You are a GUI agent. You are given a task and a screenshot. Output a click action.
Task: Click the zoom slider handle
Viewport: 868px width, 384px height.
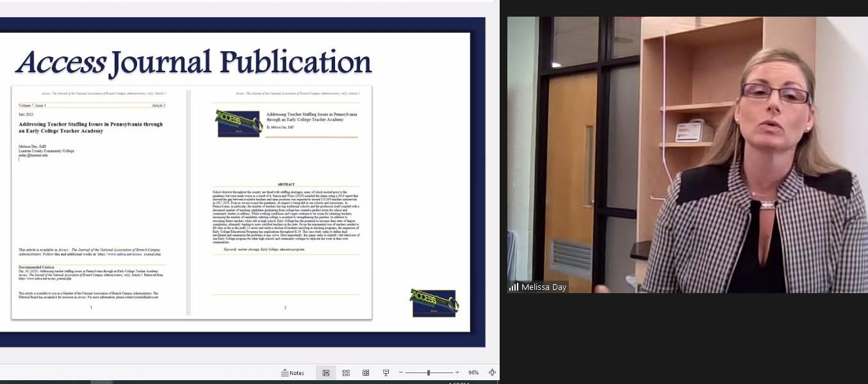pyautogui.click(x=429, y=372)
